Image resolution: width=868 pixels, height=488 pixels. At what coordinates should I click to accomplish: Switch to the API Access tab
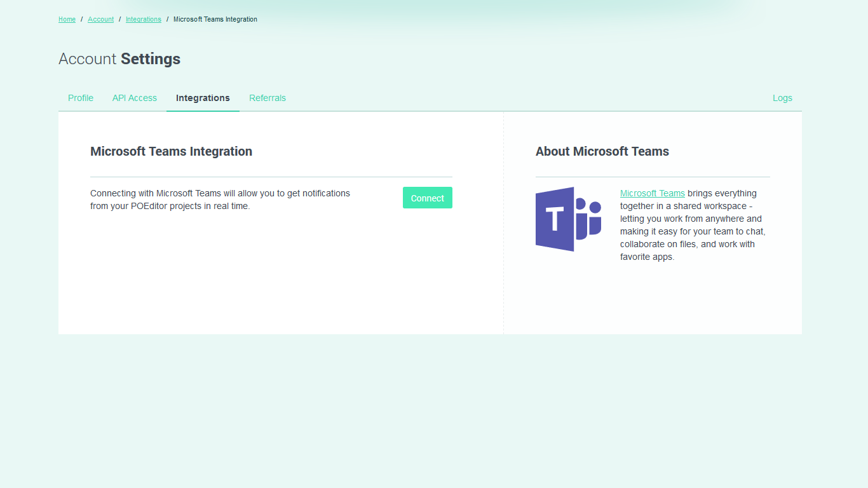tap(135, 98)
